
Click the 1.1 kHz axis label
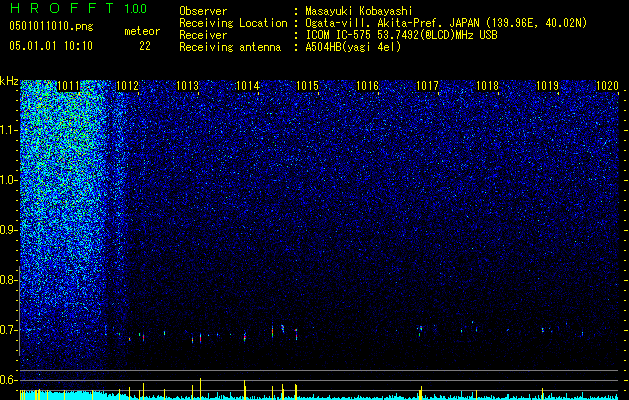[x=9, y=130]
